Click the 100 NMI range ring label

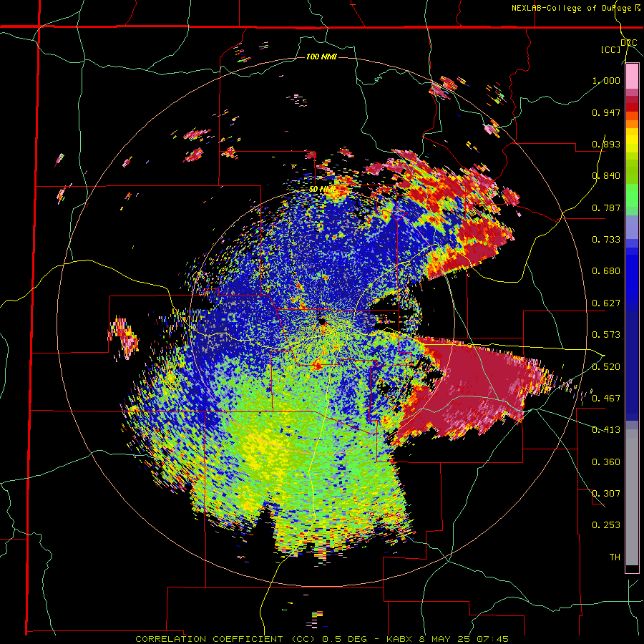(321, 57)
